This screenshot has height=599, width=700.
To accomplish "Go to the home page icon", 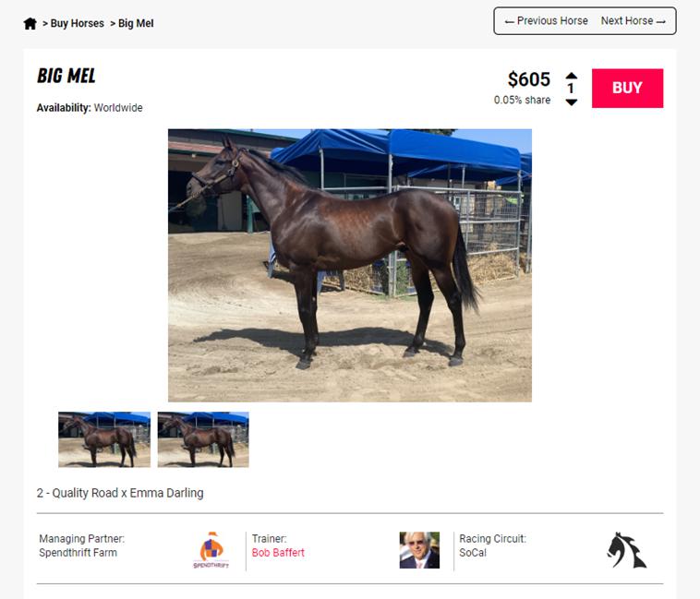I will (30, 23).
